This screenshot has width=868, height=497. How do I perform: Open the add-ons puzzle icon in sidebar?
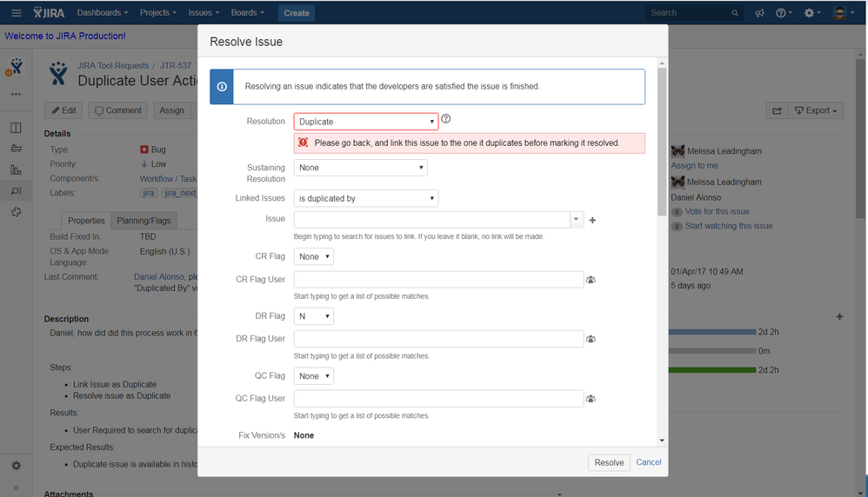(16, 212)
